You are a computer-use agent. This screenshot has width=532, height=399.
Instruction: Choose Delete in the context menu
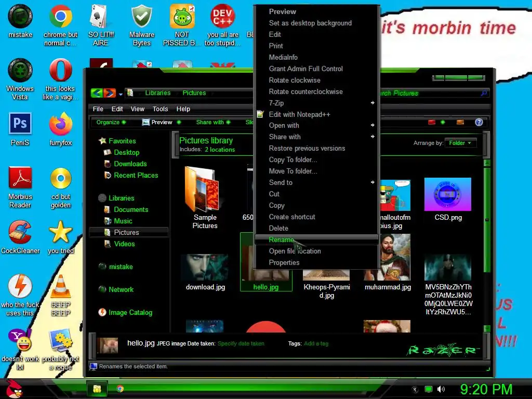[x=316, y=229]
